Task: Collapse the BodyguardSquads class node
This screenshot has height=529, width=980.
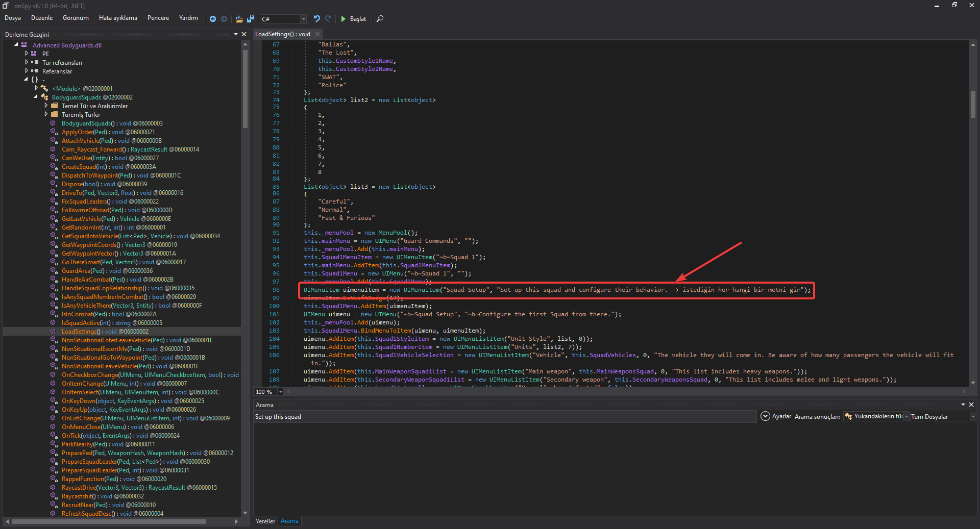Action: click(x=36, y=97)
